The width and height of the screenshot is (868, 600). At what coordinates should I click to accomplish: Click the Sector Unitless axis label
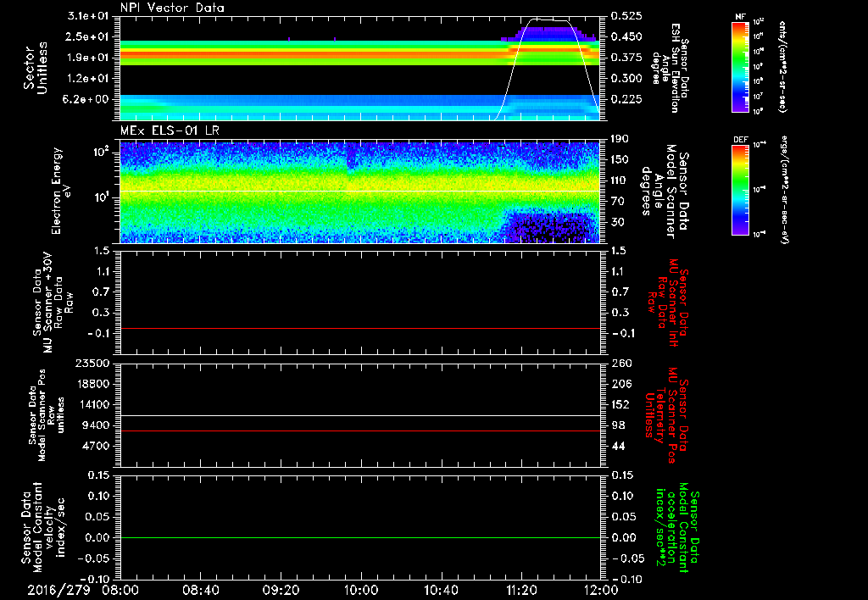[x=34, y=68]
